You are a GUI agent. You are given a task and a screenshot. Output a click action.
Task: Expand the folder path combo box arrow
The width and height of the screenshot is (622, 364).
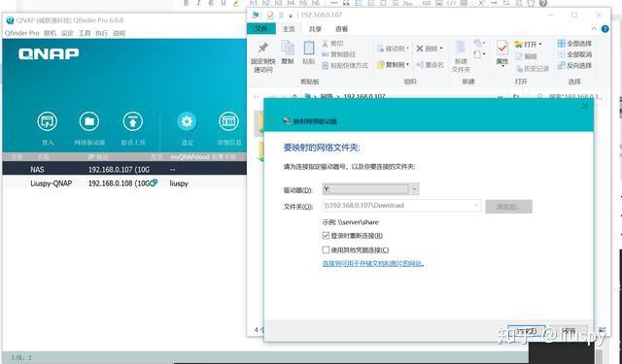coord(476,206)
